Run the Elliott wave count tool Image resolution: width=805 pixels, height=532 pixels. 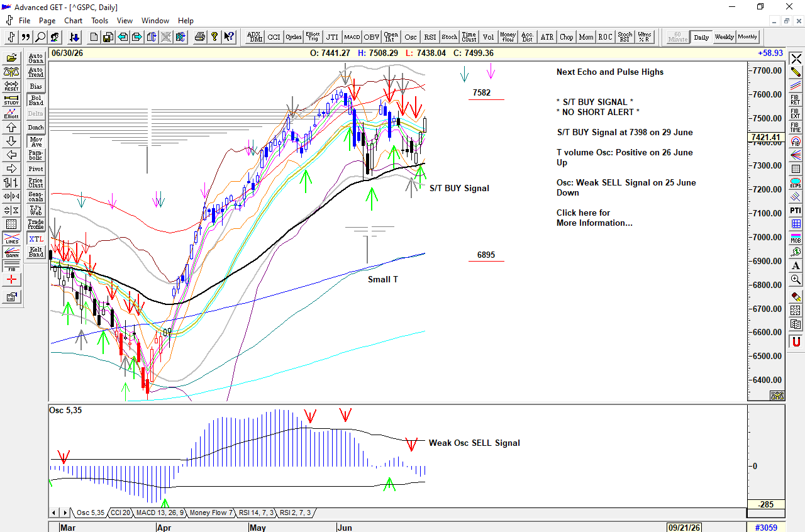[x=11, y=114]
